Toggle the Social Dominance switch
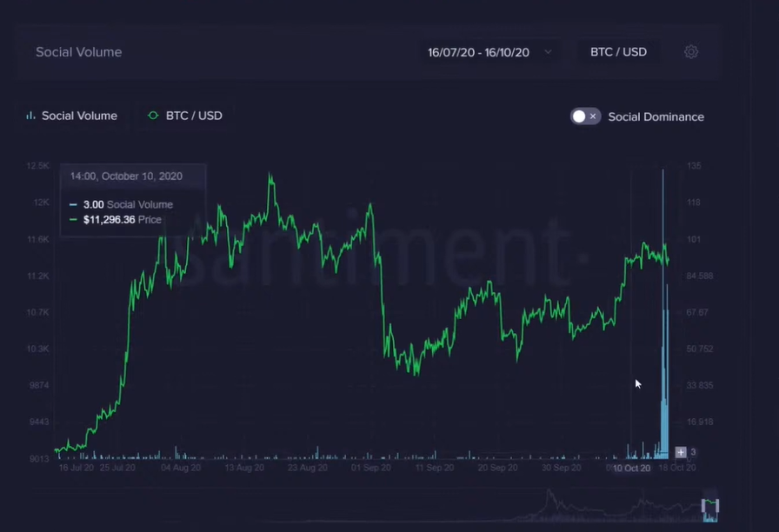Image resolution: width=779 pixels, height=532 pixels. 585,116
